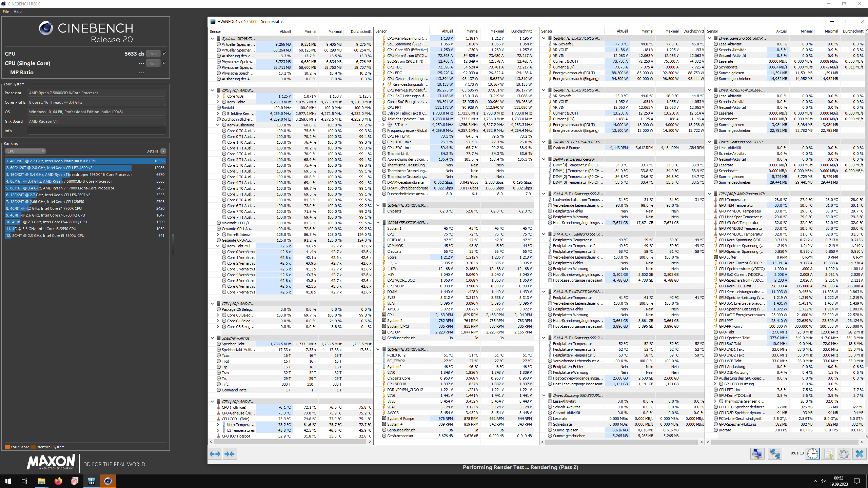The width and height of the screenshot is (868, 488).
Task: Open Firefox from the taskbar
Action: 58,481
